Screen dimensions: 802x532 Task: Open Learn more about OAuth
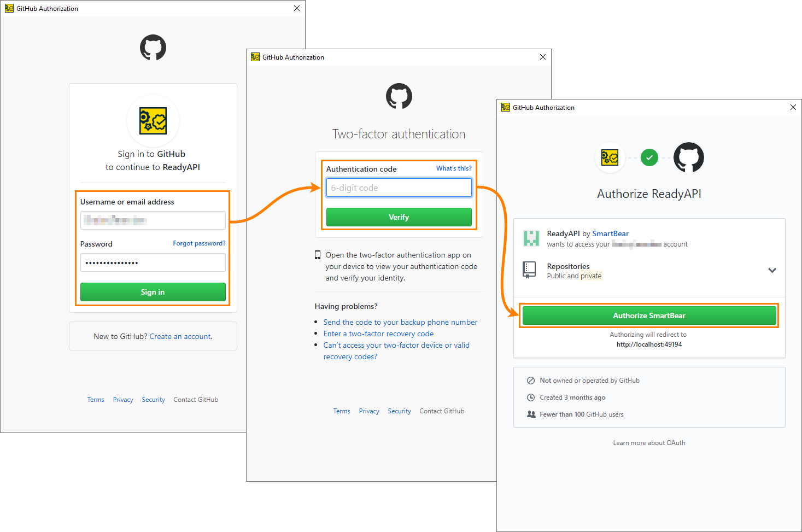tap(649, 443)
